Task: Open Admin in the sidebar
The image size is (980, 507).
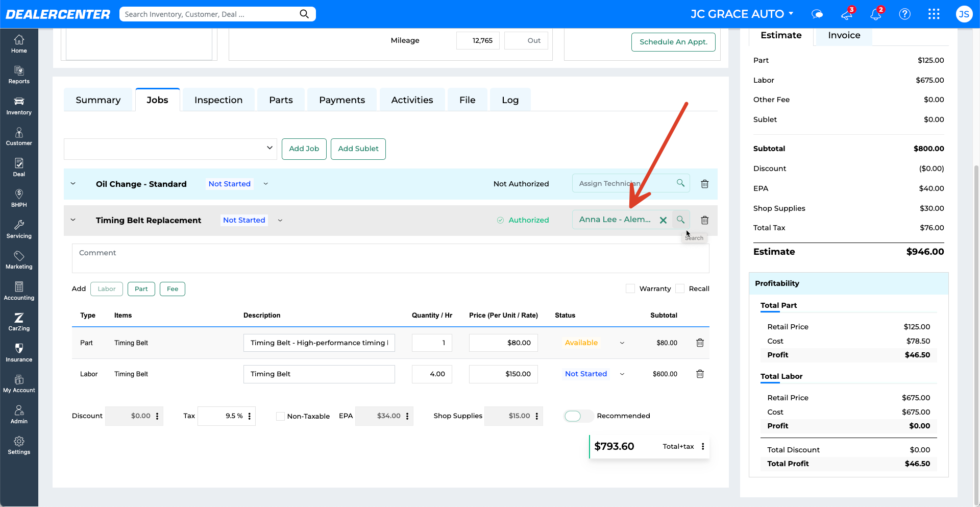Action: [x=19, y=415]
